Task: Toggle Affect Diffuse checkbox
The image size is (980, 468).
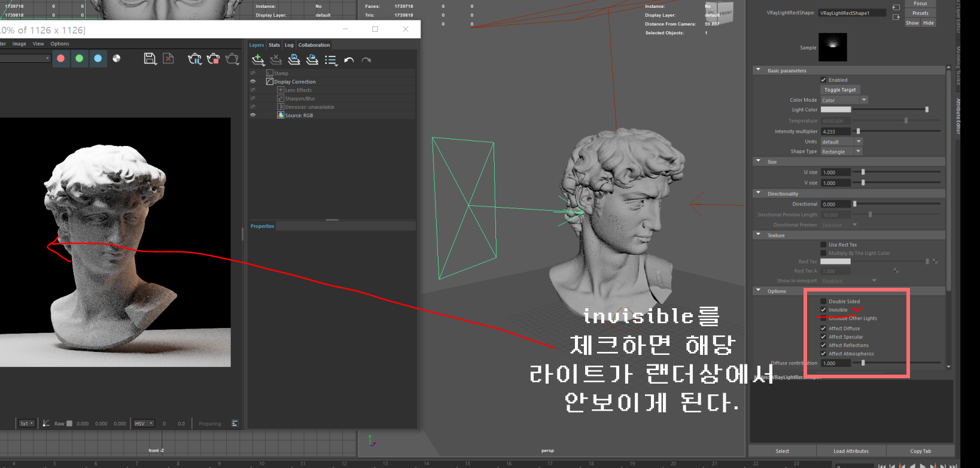Action: click(x=823, y=328)
